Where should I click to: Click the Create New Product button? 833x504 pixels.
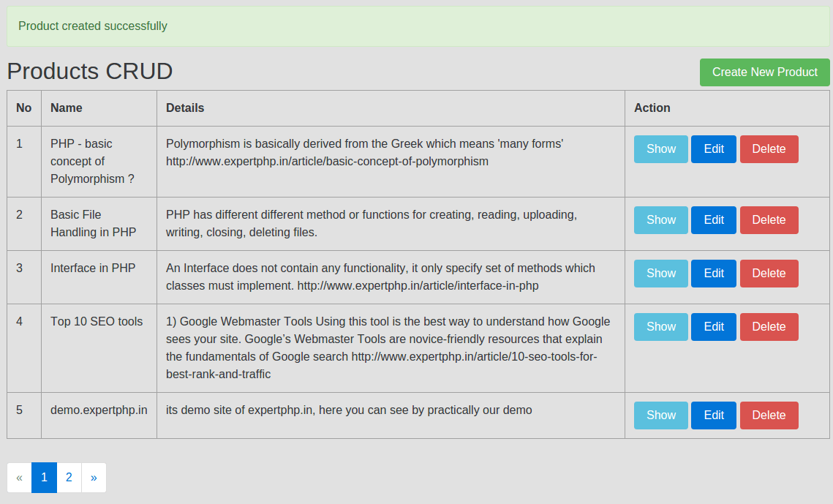[764, 72]
